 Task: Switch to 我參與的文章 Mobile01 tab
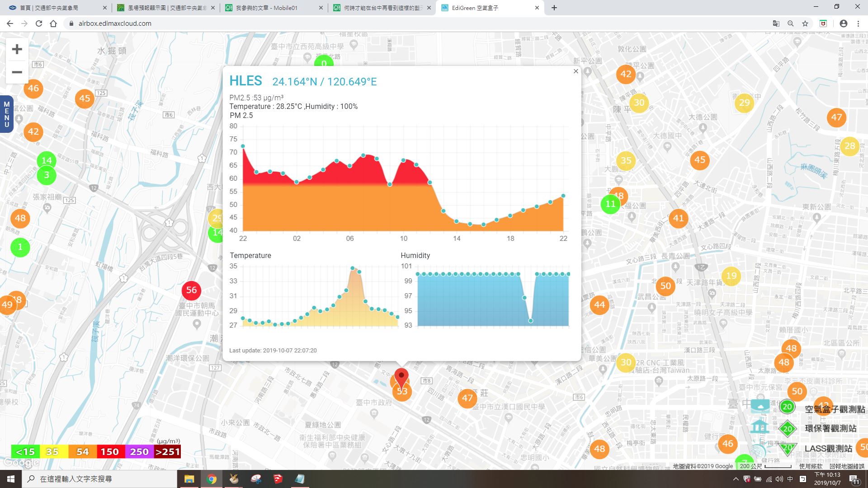pyautogui.click(x=274, y=8)
